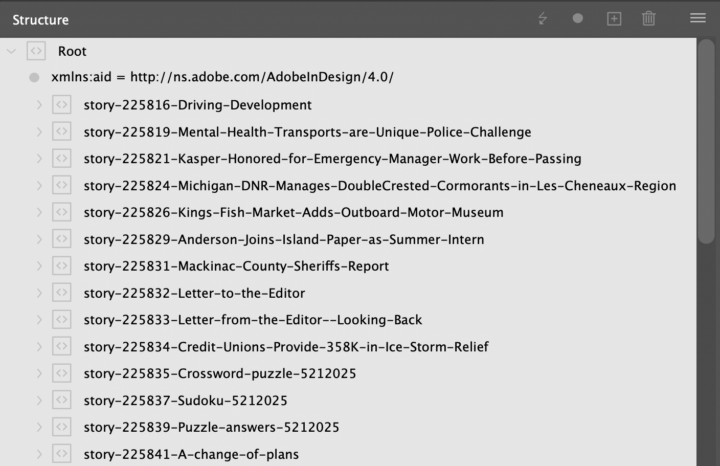Click tag icon of story-225834 row

[62, 347]
